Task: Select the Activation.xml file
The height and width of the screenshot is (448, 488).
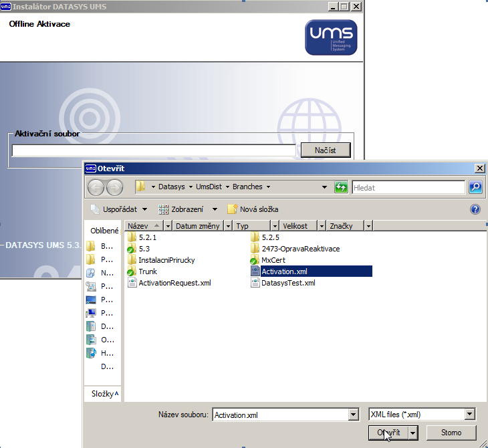Action: (312, 271)
